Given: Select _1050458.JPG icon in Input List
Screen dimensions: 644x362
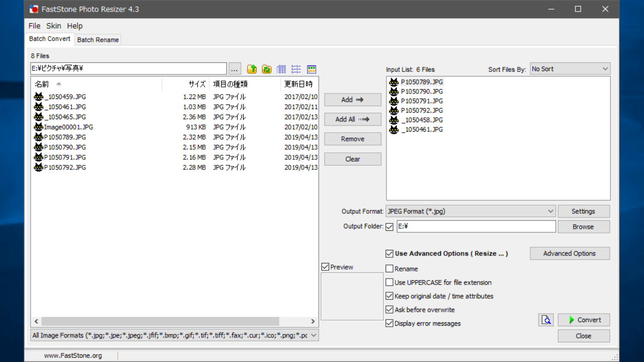Looking at the screenshot, I should pyautogui.click(x=394, y=120).
